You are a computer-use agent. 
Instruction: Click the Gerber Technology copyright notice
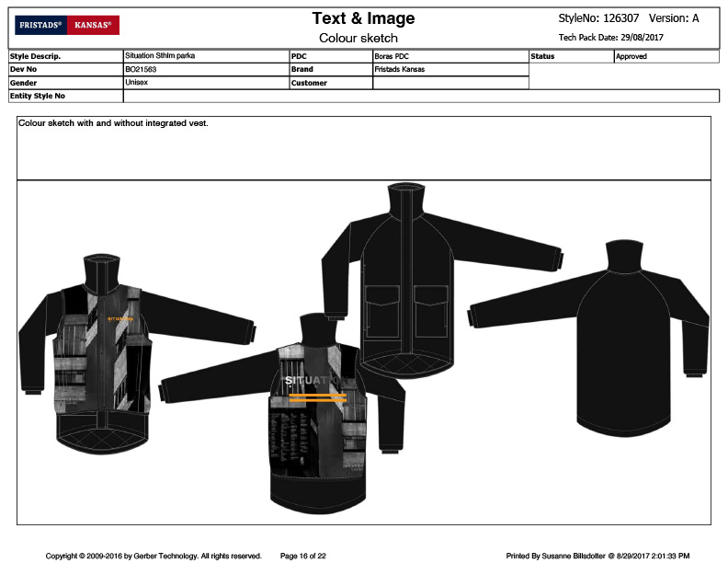(x=154, y=556)
